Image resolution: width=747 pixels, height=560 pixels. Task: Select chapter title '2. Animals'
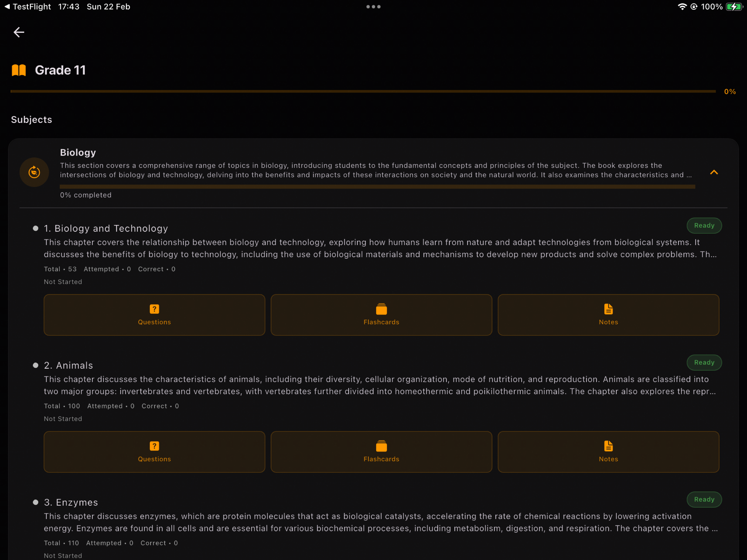(x=68, y=365)
